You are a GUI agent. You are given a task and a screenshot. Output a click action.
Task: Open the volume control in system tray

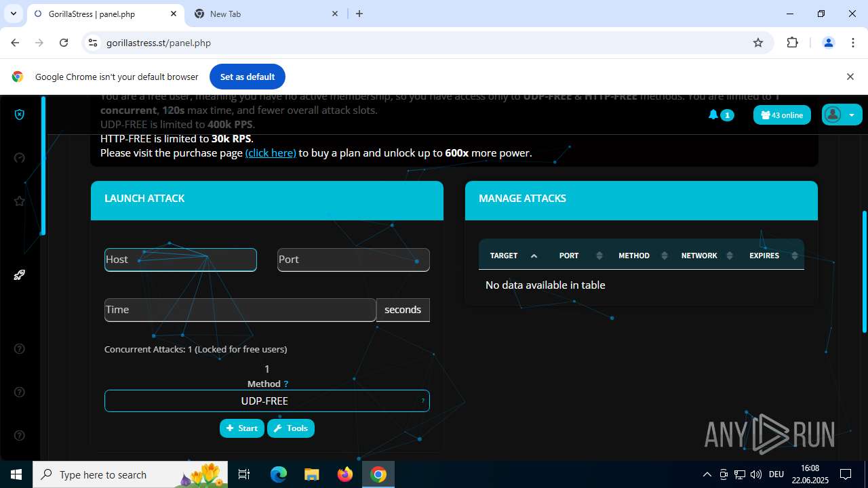tap(756, 474)
